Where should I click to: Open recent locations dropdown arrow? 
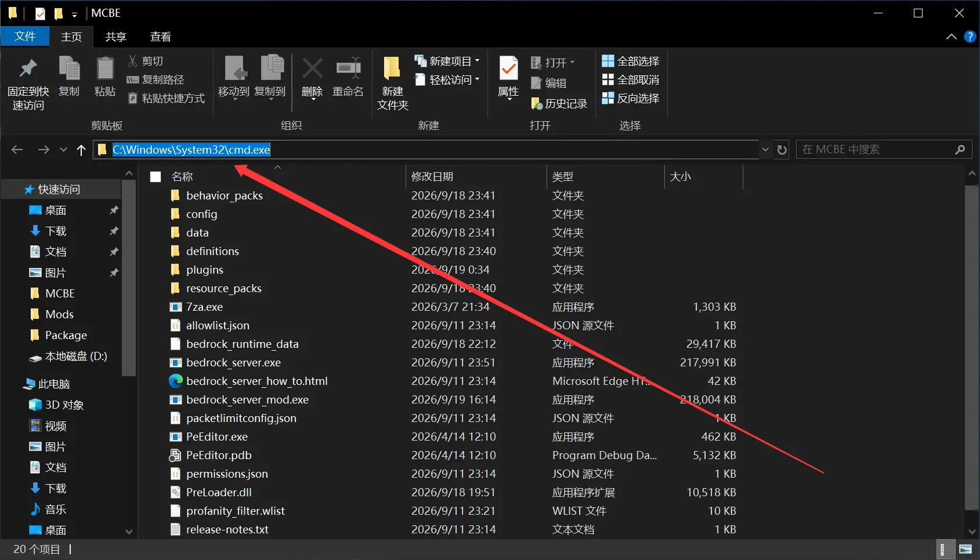63,150
